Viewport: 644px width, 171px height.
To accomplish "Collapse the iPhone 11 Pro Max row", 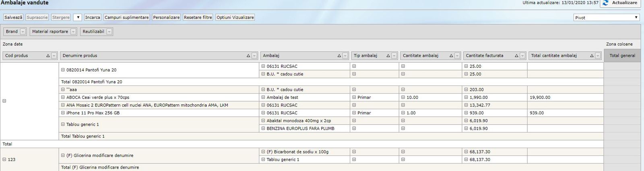I will point(63,113).
